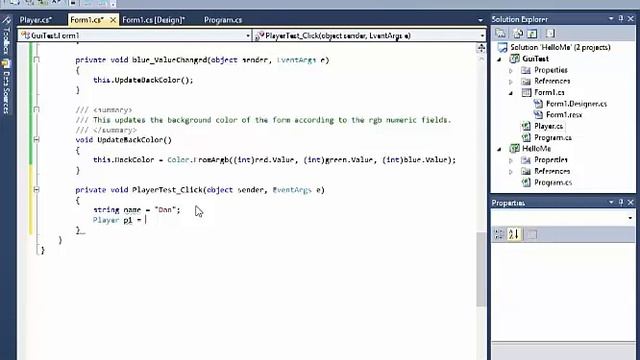Screen dimensions: 640x360
Task: Click the editor split-window handle above scrollbar
Action: (x=481, y=48)
